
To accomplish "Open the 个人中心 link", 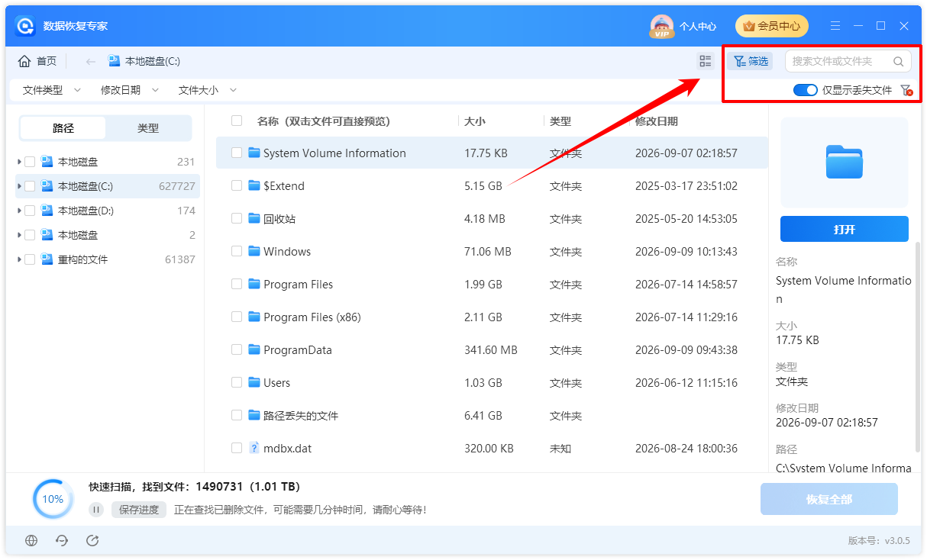I will (x=698, y=26).
